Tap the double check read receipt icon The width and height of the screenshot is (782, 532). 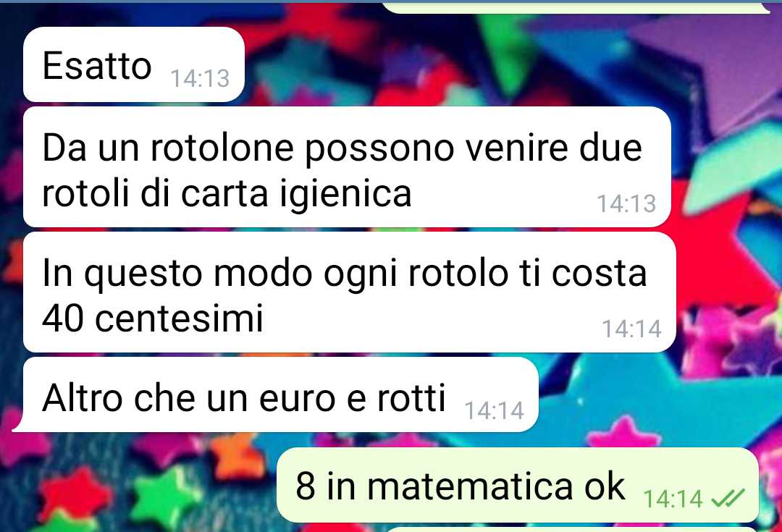point(727,497)
